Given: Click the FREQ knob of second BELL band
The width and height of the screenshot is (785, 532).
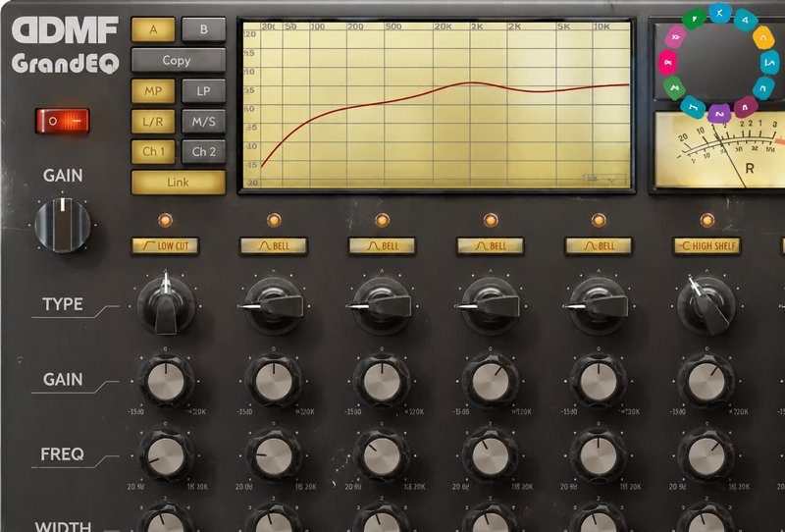Looking at the screenshot, I should coord(382,455).
